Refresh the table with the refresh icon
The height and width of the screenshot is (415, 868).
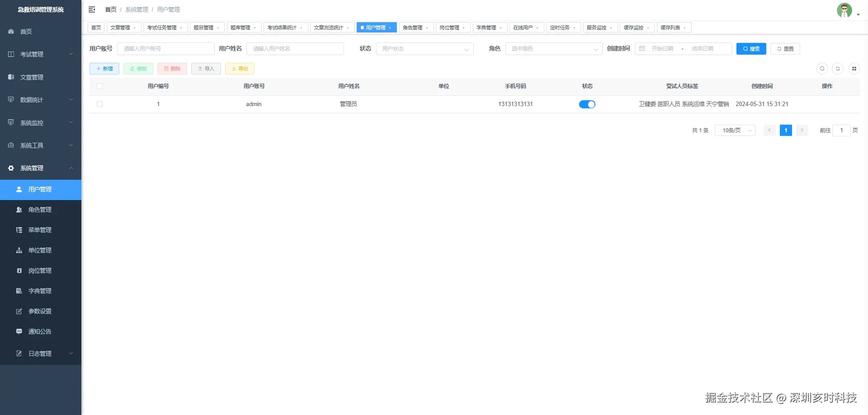[x=838, y=69]
